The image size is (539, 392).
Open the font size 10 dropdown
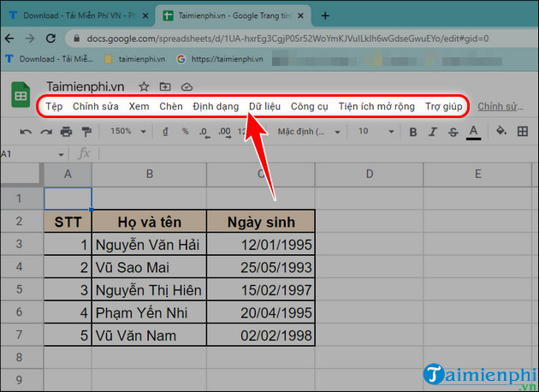coord(376,131)
